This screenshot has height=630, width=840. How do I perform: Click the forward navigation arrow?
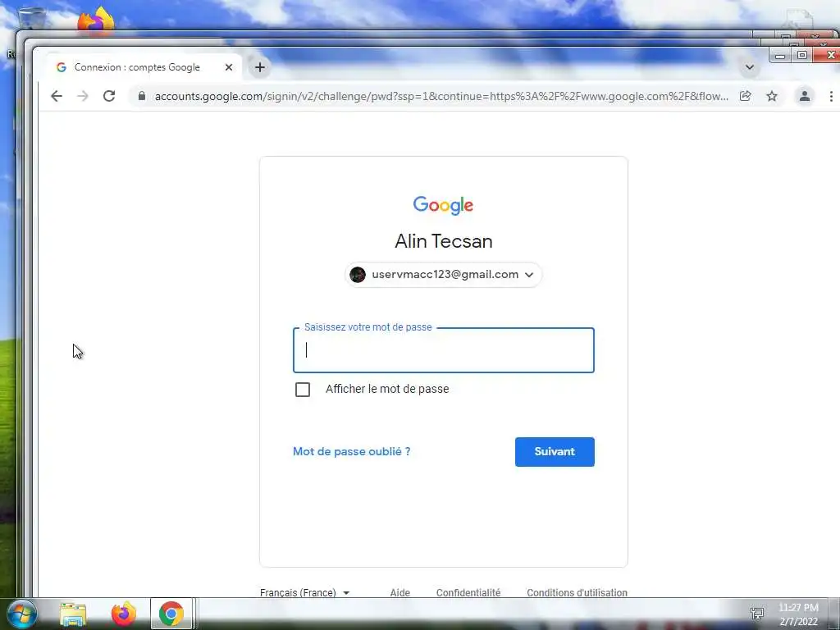tap(83, 97)
